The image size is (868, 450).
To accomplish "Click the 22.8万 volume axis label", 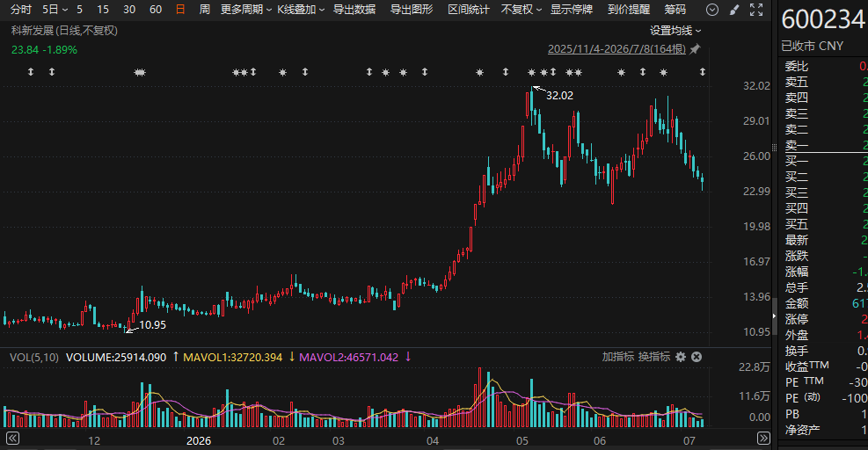I will (754, 367).
